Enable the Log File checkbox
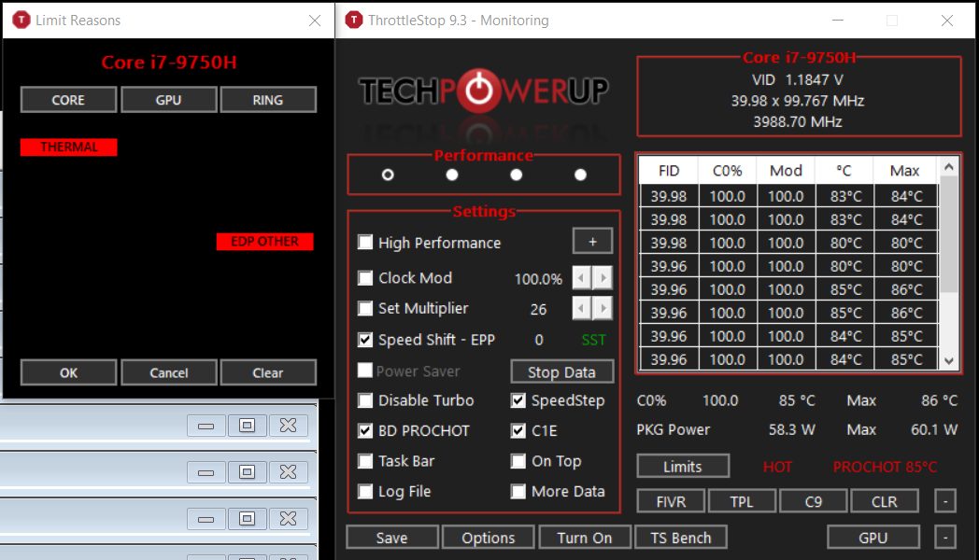The image size is (979, 560). (365, 492)
